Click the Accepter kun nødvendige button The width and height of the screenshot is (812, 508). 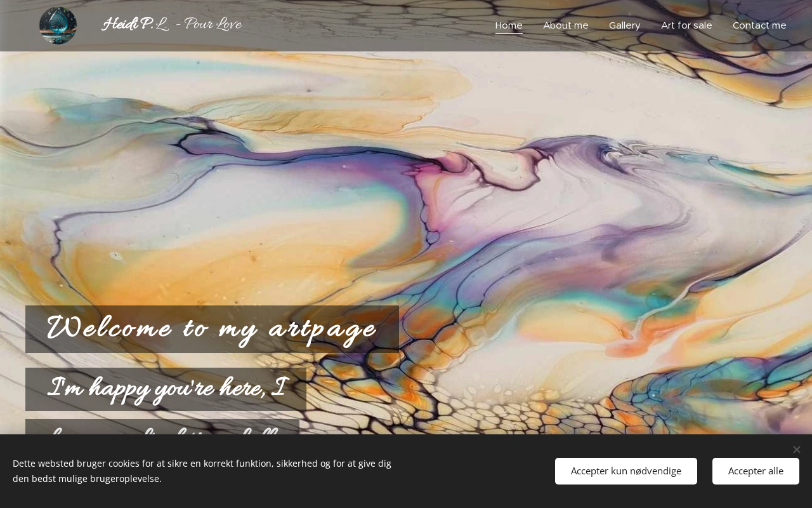click(626, 471)
